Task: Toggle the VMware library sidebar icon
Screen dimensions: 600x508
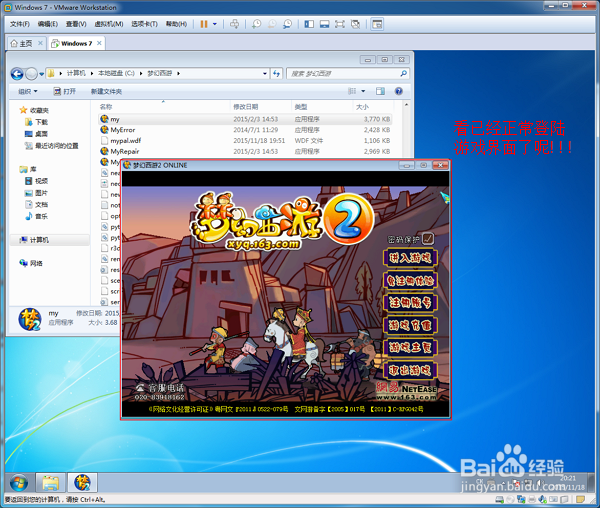Action: [309, 24]
